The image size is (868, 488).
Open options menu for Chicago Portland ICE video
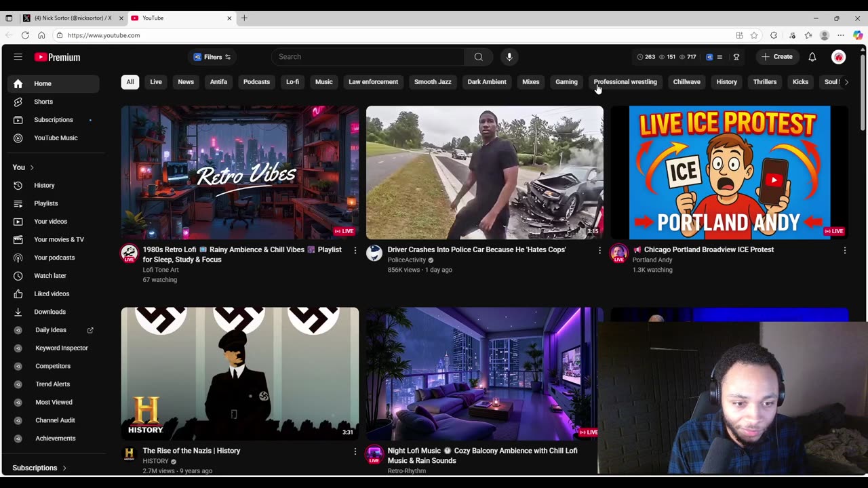pyautogui.click(x=844, y=251)
